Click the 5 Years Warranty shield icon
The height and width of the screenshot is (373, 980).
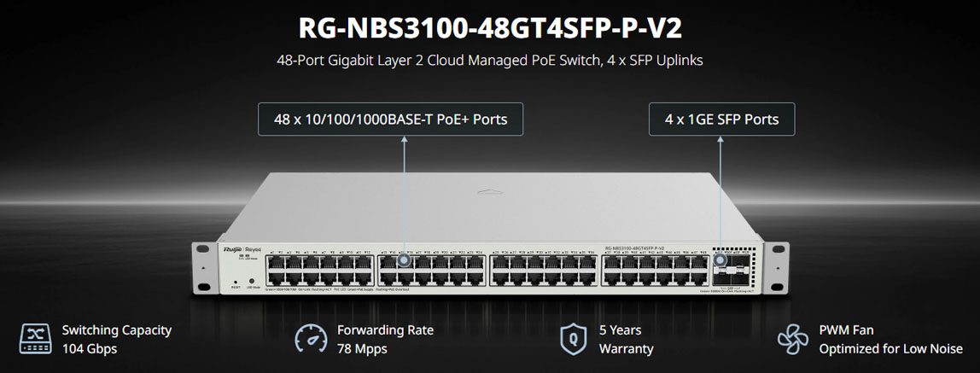point(573,339)
